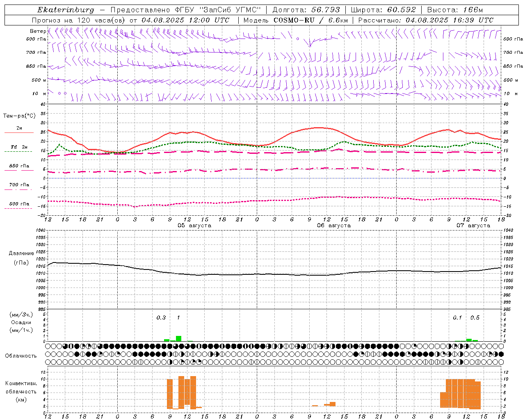
Task: Click the '(гПа)' pressure unit label
Action: point(21,263)
